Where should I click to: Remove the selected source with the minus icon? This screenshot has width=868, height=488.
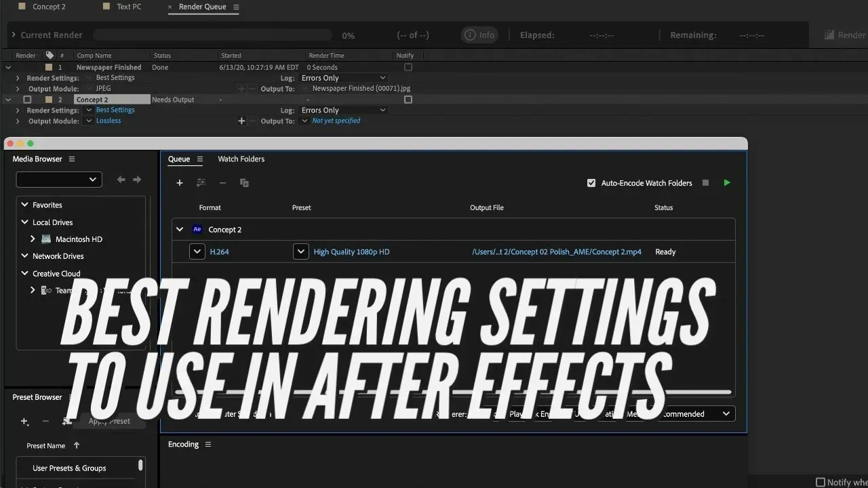[x=222, y=182]
